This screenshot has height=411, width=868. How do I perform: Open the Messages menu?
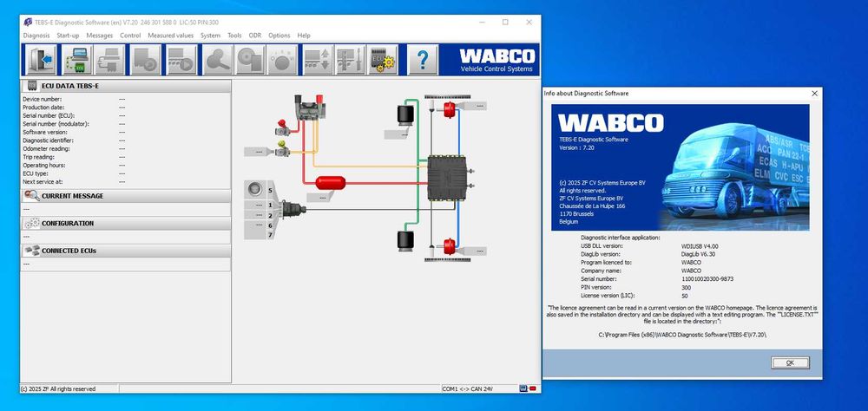(x=100, y=36)
